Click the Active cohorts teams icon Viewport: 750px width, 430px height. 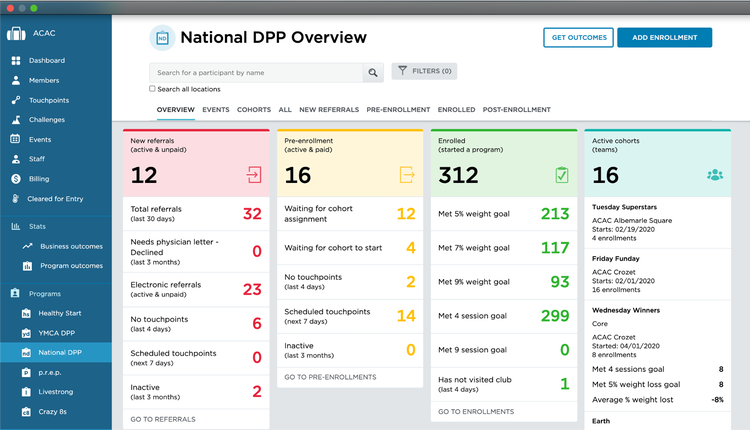pyautogui.click(x=714, y=175)
